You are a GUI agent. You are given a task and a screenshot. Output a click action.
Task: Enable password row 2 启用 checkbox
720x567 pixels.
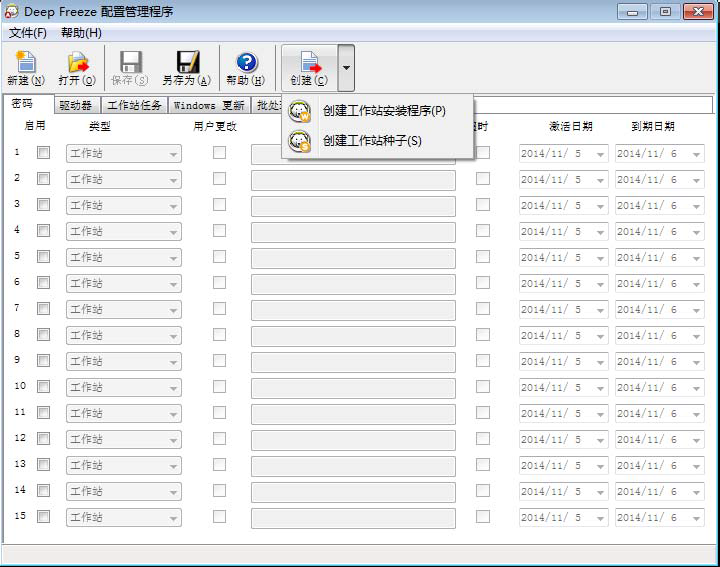coord(44,179)
